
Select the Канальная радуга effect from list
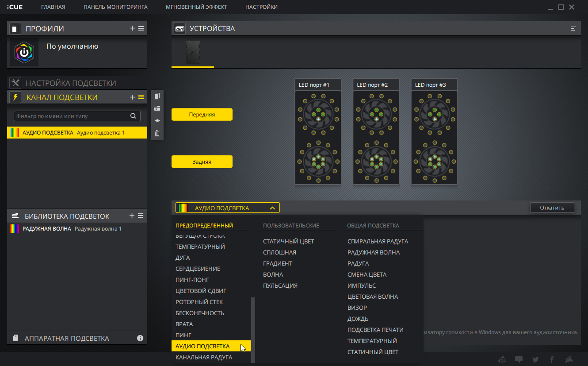click(x=204, y=357)
